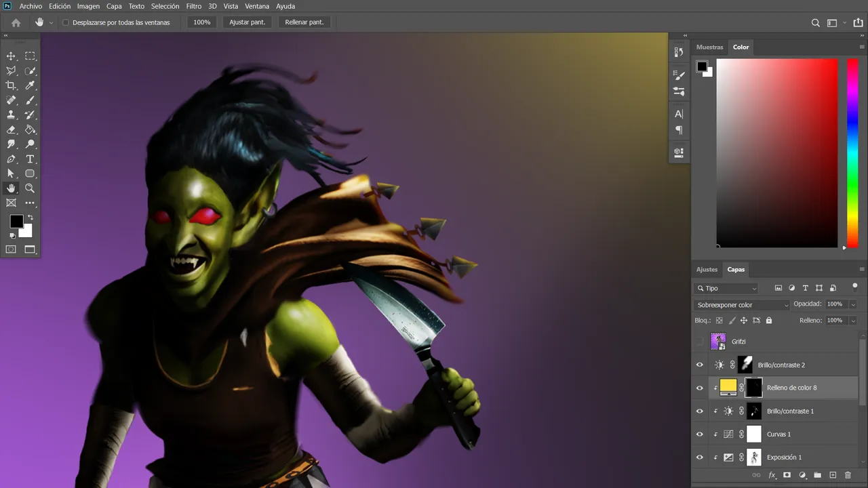Enable Desplazarse por todas las ventanas checkbox
This screenshot has height=488, width=868.
pos(66,22)
